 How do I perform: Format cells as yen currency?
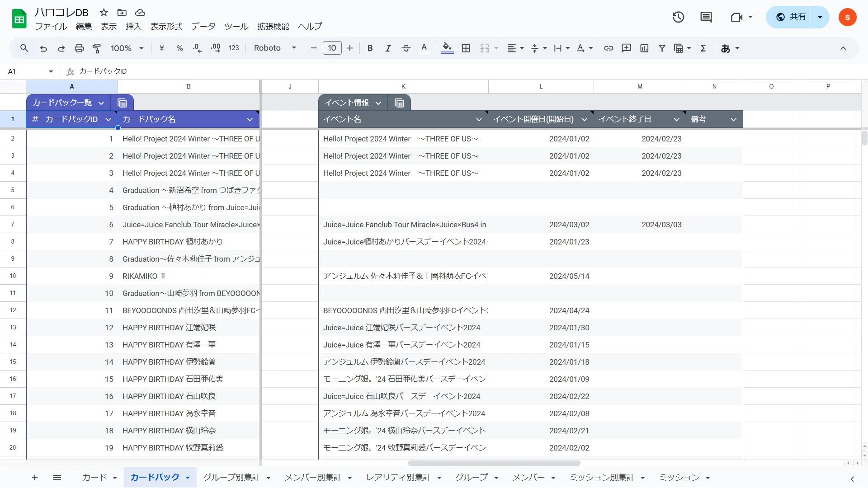coord(162,48)
